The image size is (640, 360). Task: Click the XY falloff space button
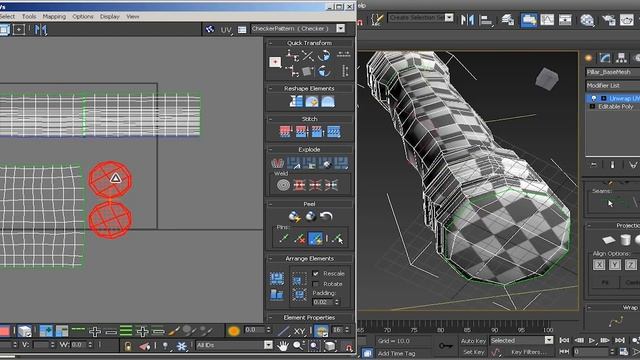[x=299, y=331]
